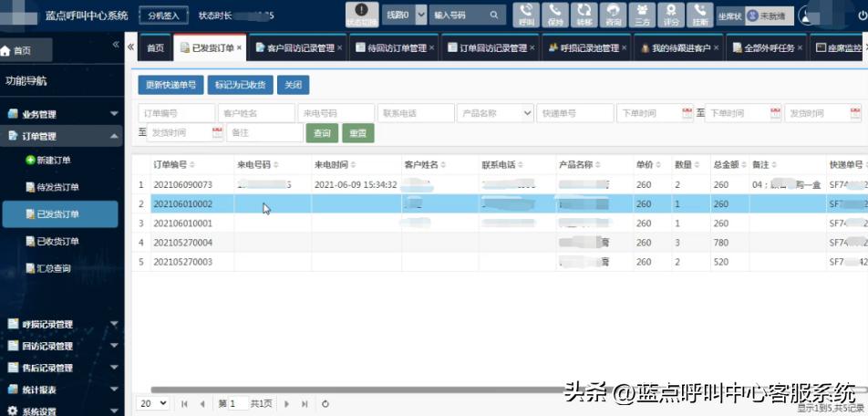Toggle the 未就绪 agent status
Screen dimensions: 868x416
769,16
